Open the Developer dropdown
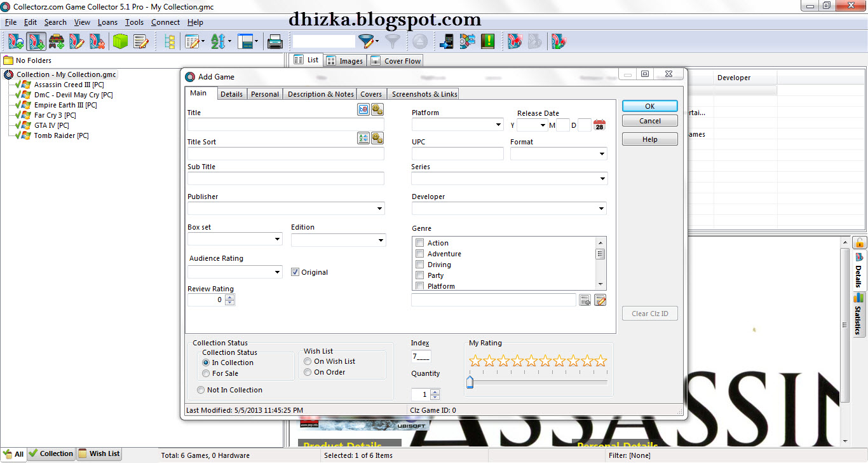This screenshot has height=463, width=868. [x=601, y=209]
